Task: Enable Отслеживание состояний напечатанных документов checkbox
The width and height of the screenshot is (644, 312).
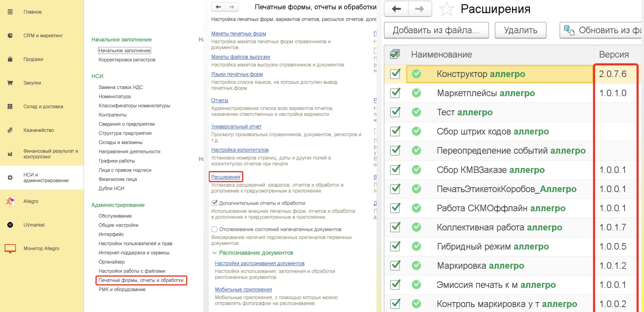Action: (214, 229)
